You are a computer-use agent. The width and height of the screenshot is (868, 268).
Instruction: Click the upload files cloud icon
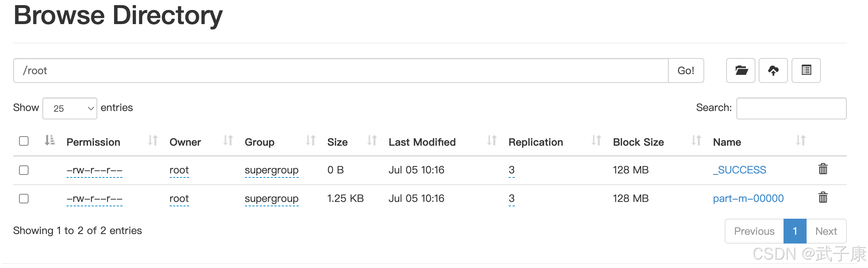(x=773, y=70)
